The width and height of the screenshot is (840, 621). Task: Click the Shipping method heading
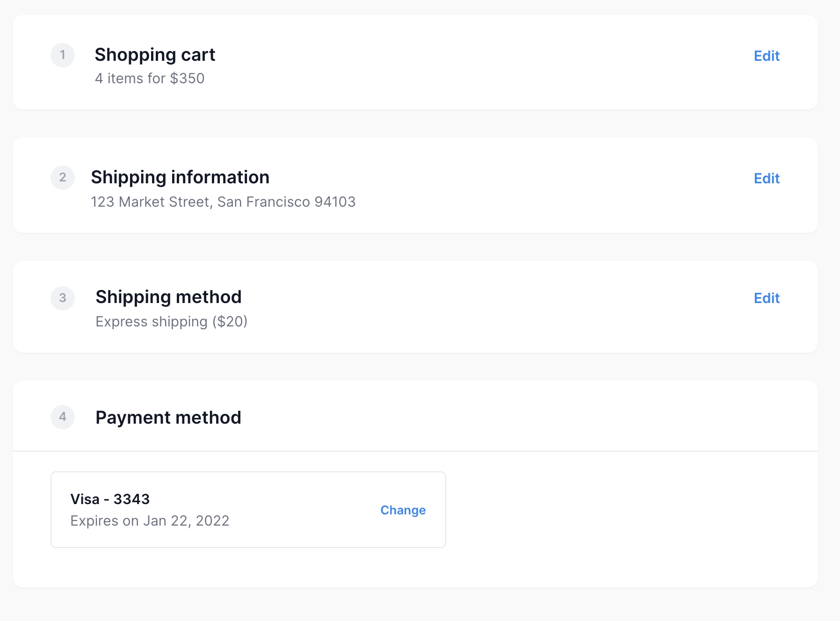pyautogui.click(x=168, y=297)
